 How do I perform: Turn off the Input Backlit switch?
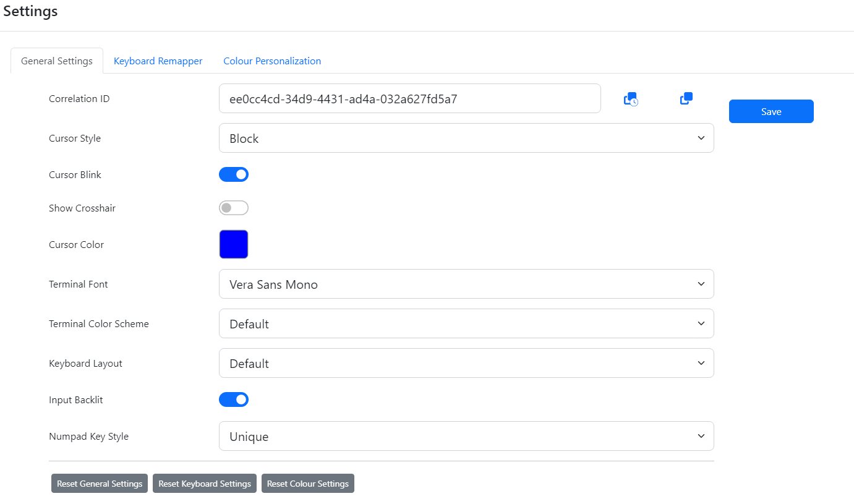(234, 399)
